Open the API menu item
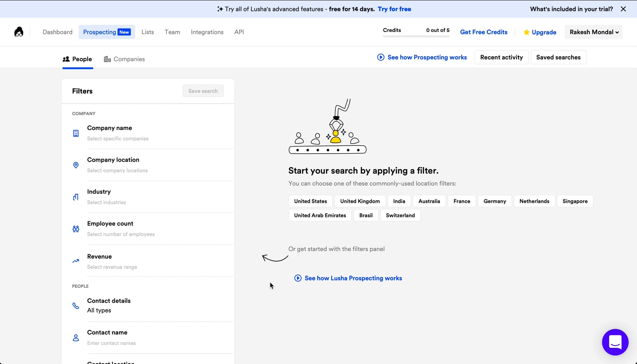Image resolution: width=637 pixels, height=364 pixels. [239, 32]
